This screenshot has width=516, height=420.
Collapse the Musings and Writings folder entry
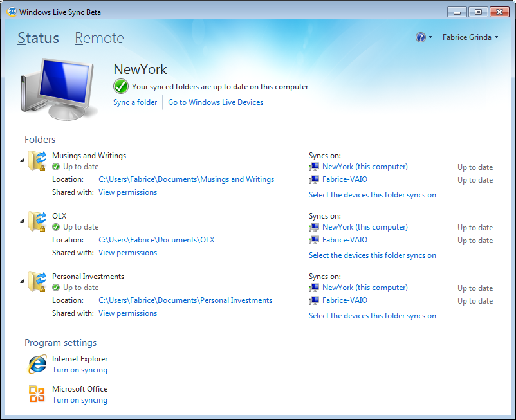tap(22, 160)
